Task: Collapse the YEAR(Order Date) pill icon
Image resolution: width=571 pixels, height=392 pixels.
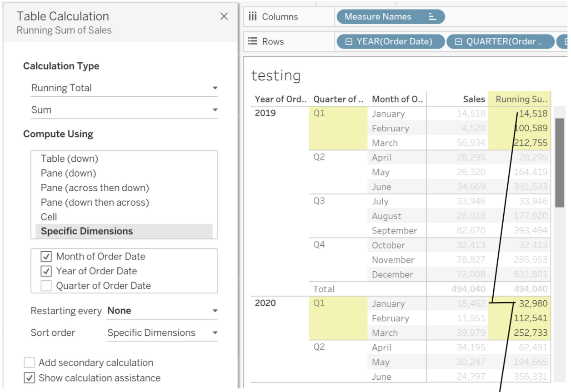Action: click(349, 42)
